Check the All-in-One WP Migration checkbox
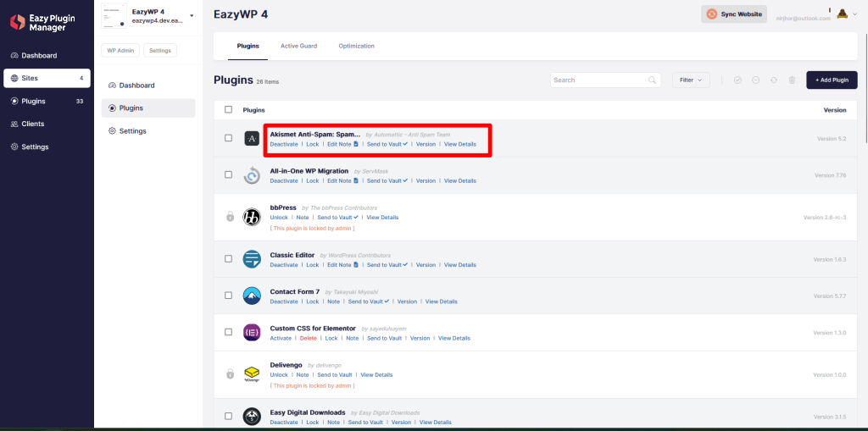Image resolution: width=868 pixels, height=431 pixels. 229,174
